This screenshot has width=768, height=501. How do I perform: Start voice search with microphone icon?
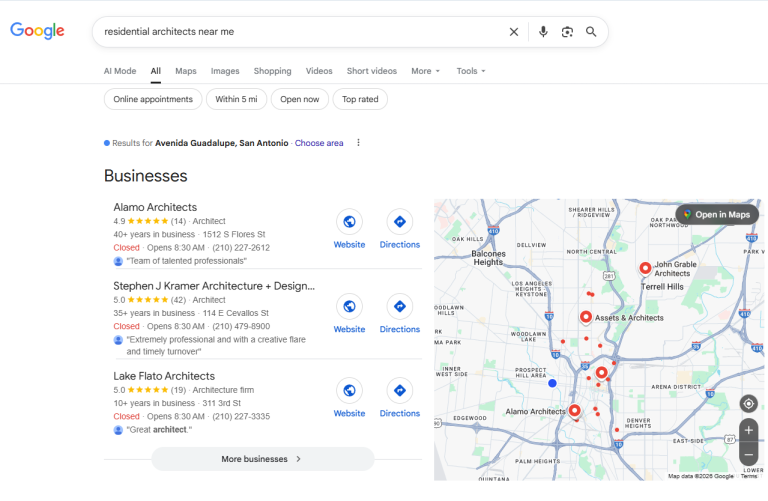[x=543, y=32]
